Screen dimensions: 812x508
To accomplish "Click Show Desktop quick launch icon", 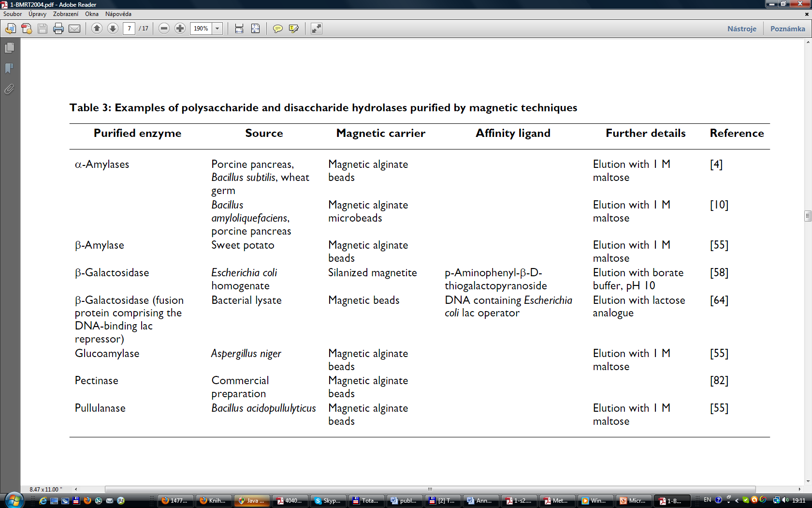I will tap(54, 501).
